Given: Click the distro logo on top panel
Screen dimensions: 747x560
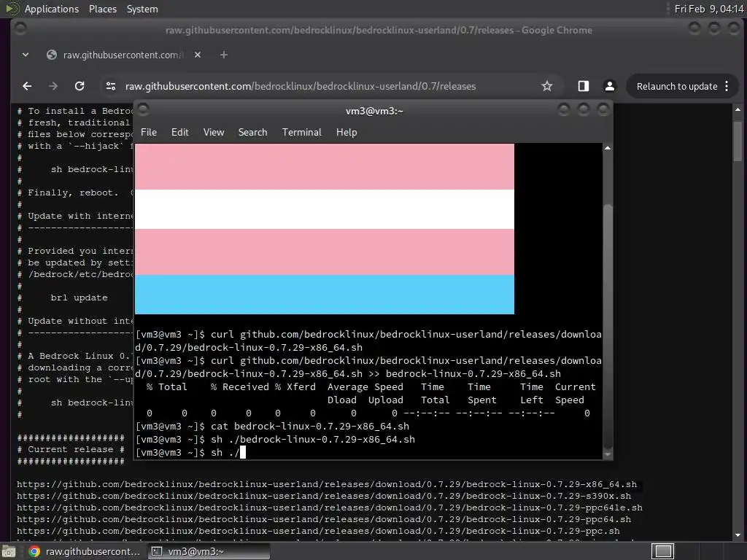Looking at the screenshot, I should pos(12,9).
